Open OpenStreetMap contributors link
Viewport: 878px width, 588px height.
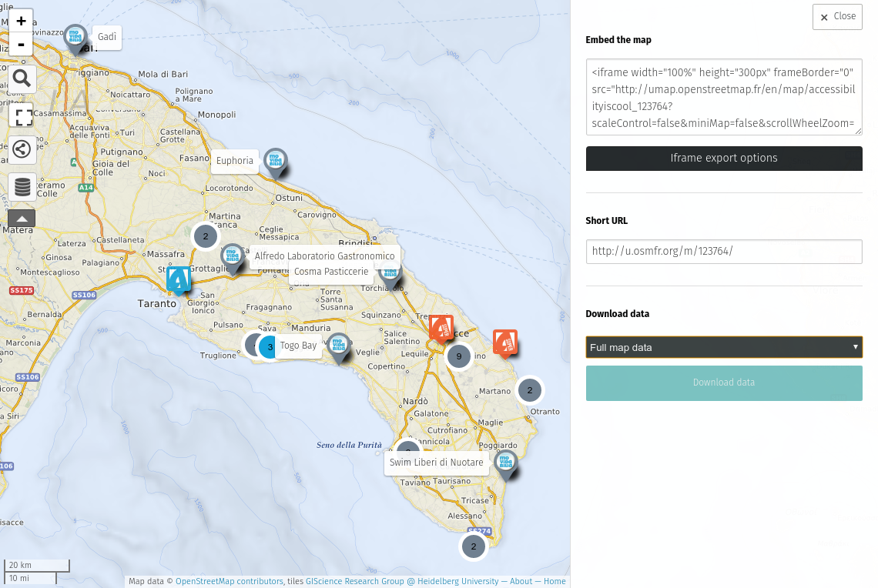[229, 581]
